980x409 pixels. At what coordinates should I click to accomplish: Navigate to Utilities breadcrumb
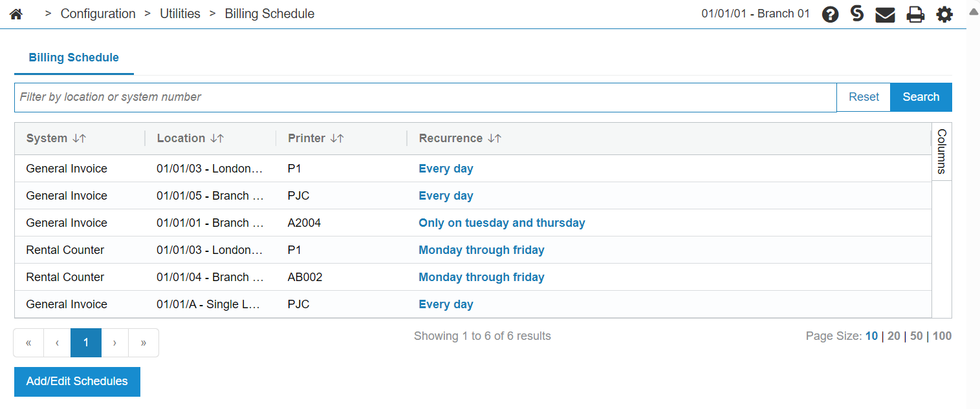click(x=180, y=14)
